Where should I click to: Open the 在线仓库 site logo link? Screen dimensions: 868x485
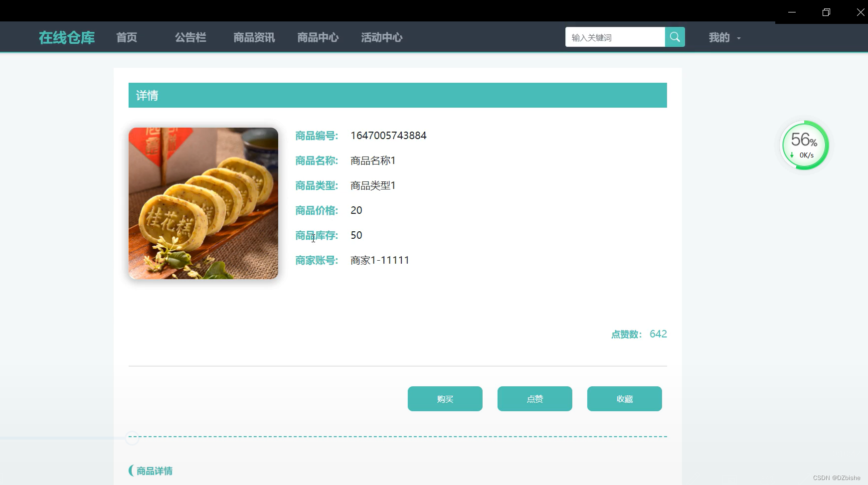tap(67, 37)
